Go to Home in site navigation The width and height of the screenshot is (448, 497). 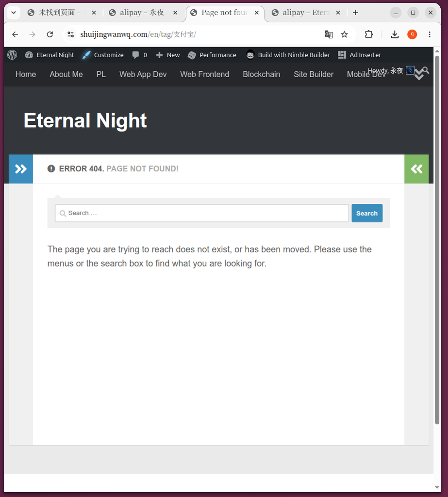(x=26, y=74)
